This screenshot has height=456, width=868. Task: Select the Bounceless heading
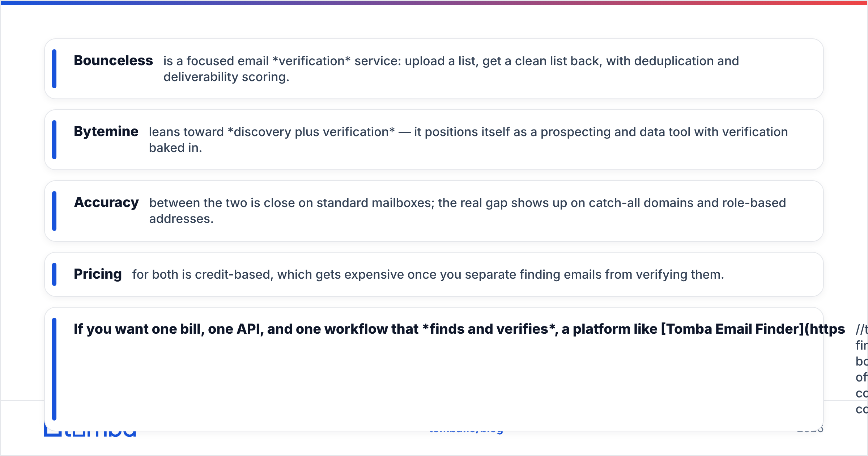coord(113,60)
